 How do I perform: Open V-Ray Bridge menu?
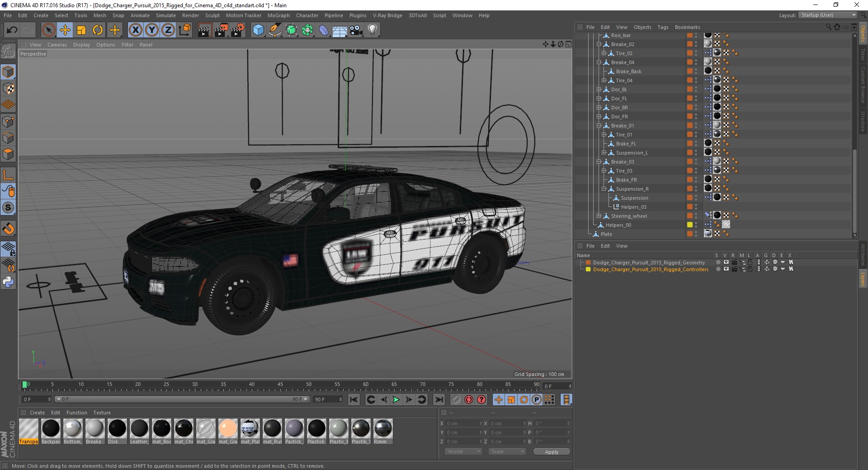click(x=387, y=15)
